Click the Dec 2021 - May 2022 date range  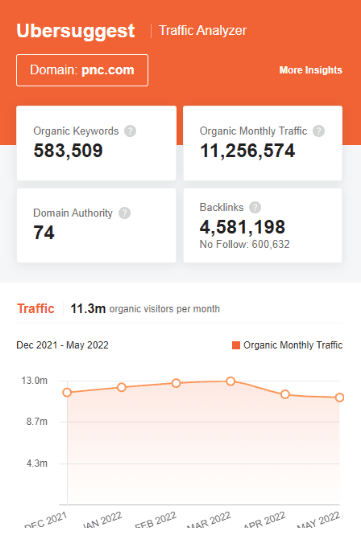pos(62,345)
